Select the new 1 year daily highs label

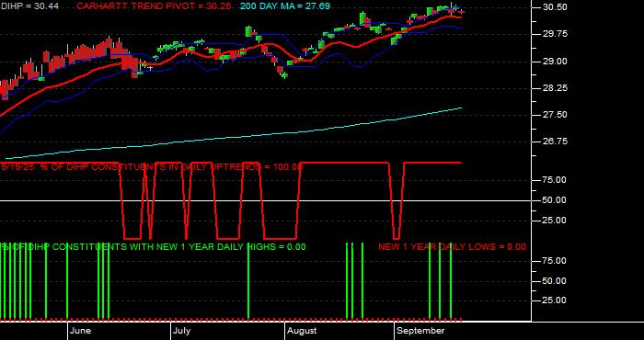click(x=154, y=247)
